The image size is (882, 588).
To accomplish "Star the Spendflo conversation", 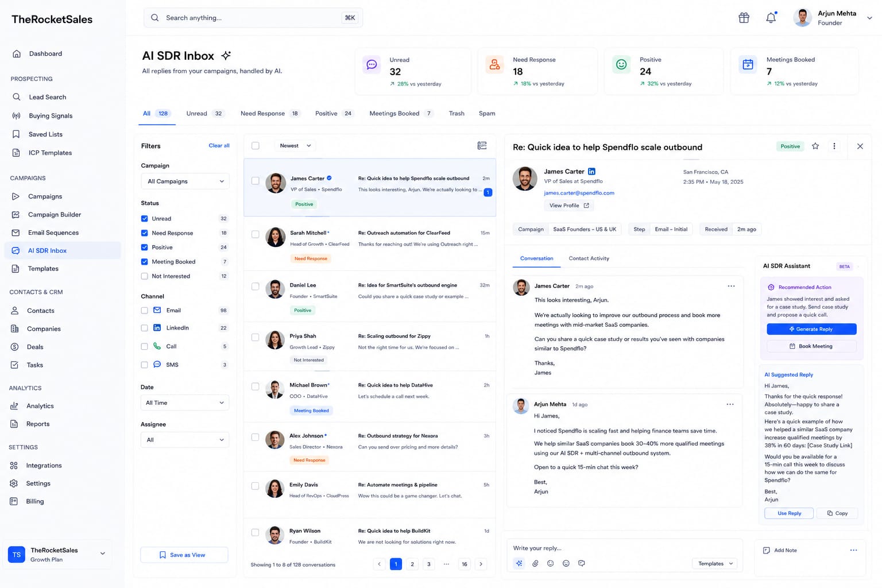I will pos(815,146).
